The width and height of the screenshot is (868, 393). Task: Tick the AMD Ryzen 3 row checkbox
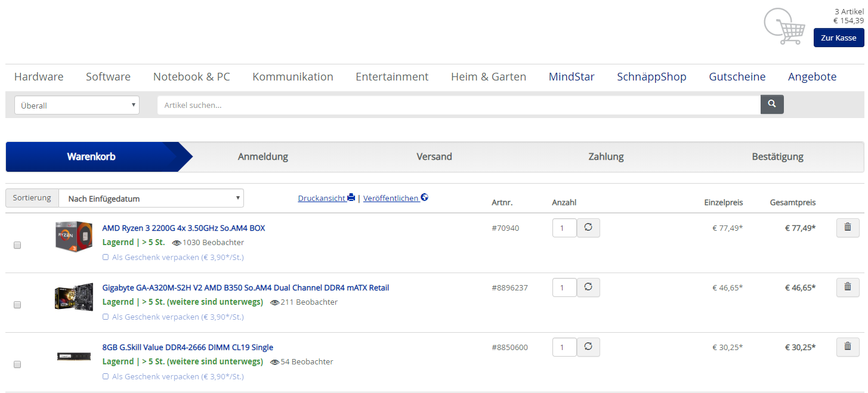(17, 245)
